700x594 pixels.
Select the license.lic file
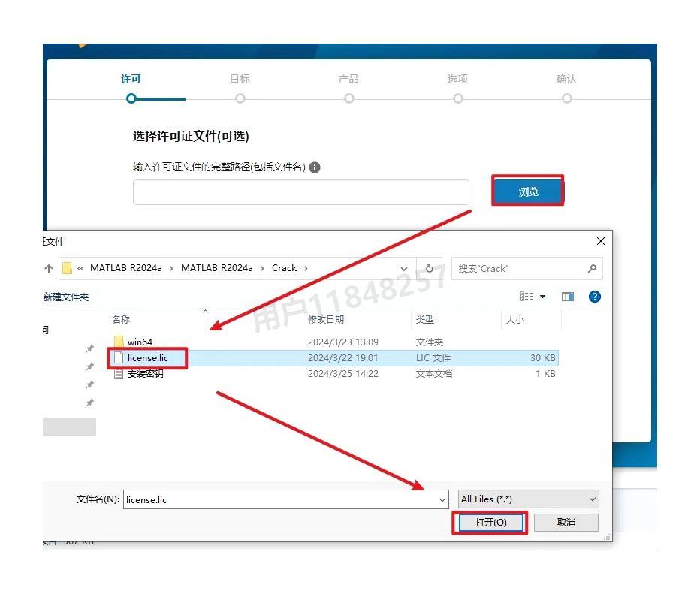pyautogui.click(x=148, y=358)
